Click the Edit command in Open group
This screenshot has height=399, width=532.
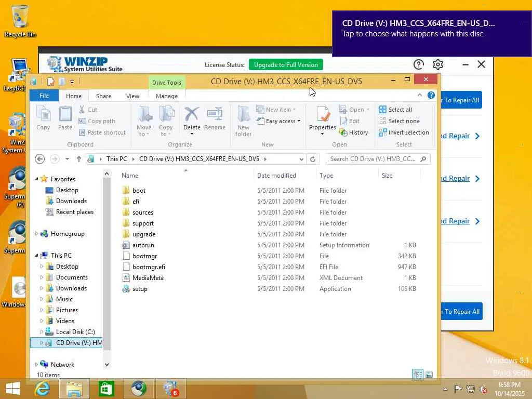click(350, 121)
